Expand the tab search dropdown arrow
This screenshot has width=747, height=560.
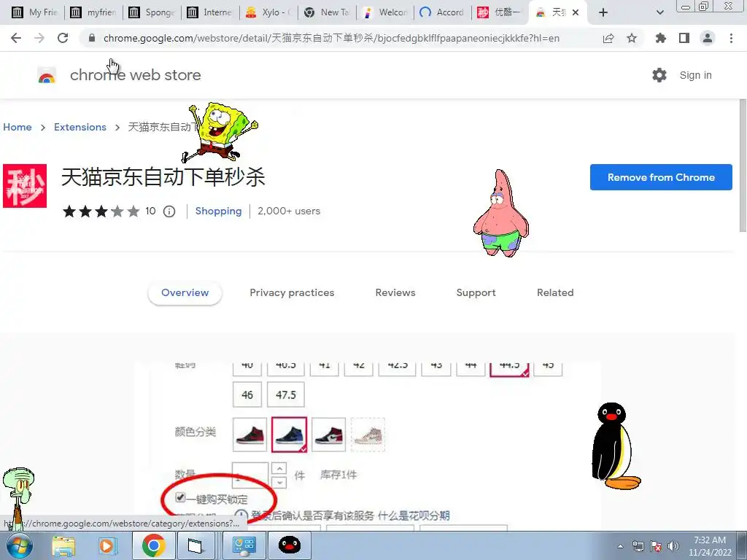pos(659,12)
